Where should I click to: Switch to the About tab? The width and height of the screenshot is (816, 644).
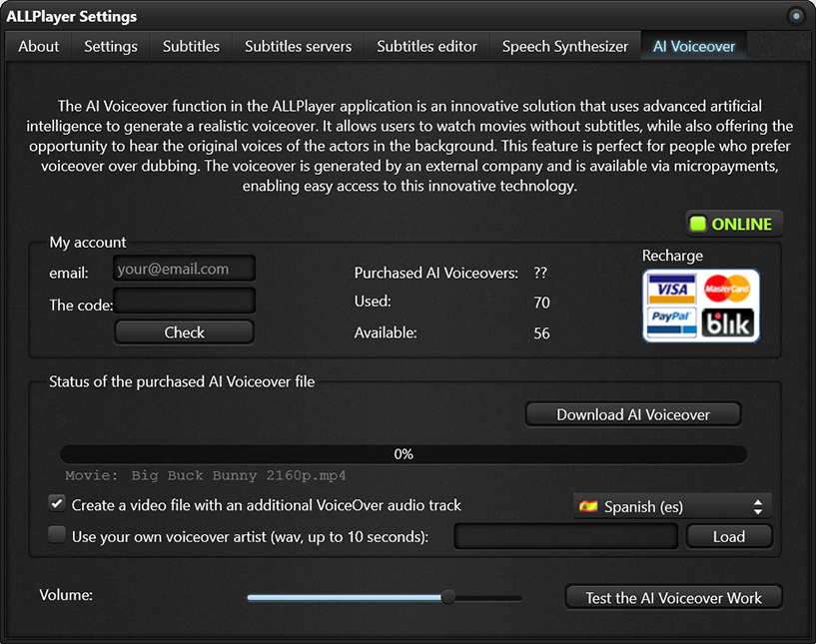[39, 46]
